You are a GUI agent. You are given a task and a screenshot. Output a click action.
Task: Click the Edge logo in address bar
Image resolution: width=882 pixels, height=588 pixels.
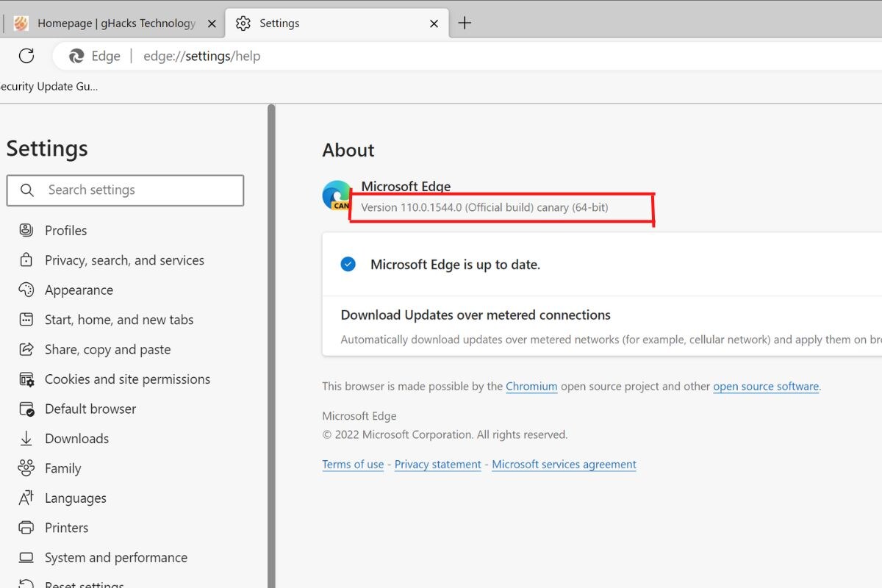(76, 56)
